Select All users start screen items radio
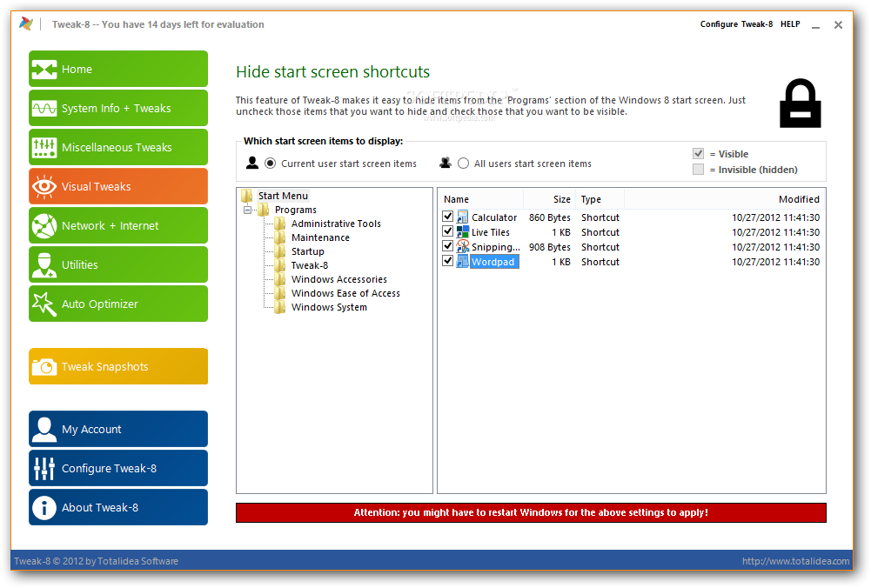Viewport: 871px width, 588px height. tap(463, 164)
